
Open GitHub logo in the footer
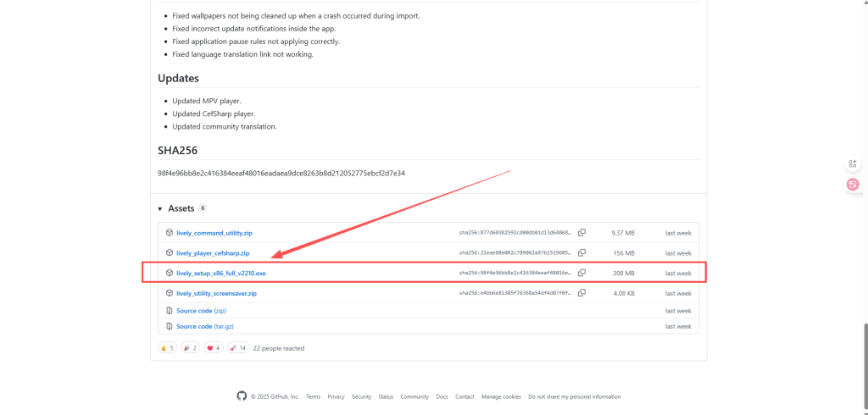pos(242,396)
